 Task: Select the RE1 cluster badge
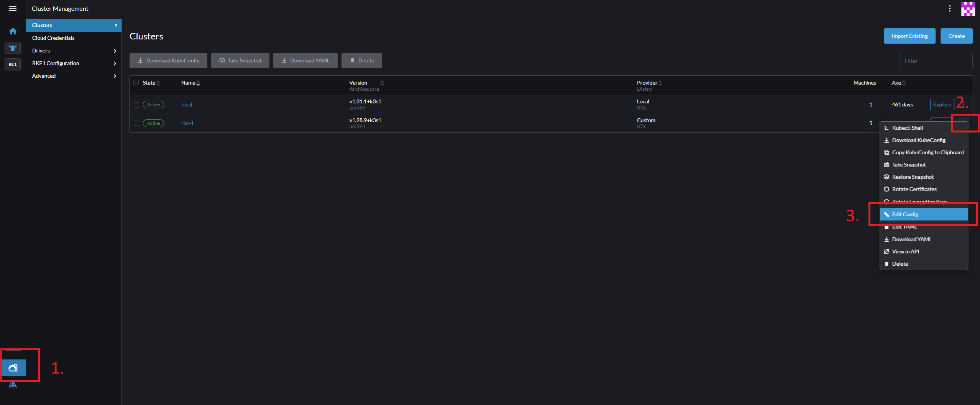coord(13,64)
